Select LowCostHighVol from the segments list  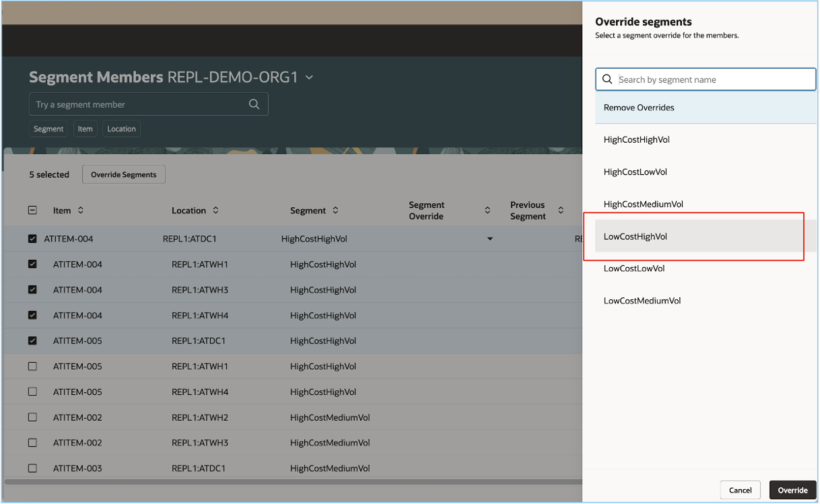(635, 236)
